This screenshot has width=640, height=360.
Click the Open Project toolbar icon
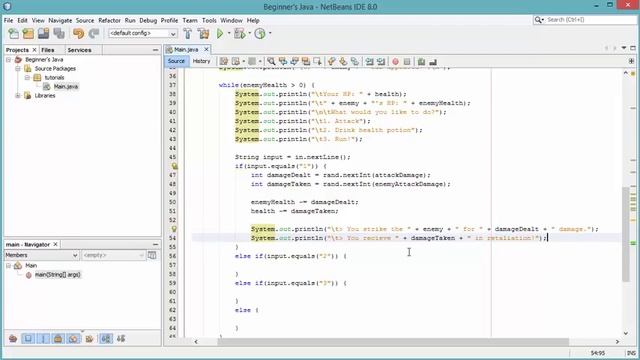point(43,33)
